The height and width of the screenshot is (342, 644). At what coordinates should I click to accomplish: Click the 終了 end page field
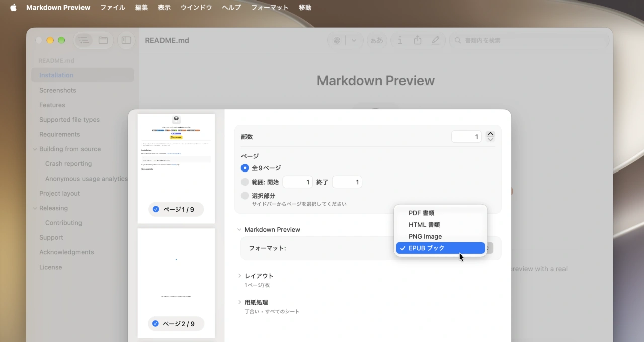(x=347, y=182)
